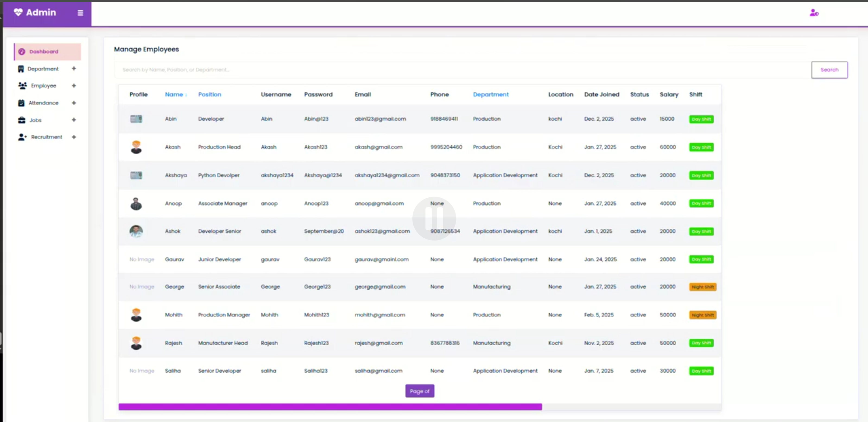Select Recruitment in the sidebar
The width and height of the screenshot is (868, 422).
coord(46,137)
